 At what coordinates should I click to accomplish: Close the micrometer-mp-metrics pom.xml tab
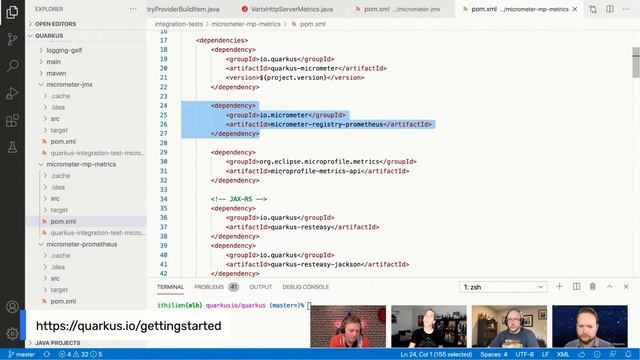click(575, 9)
